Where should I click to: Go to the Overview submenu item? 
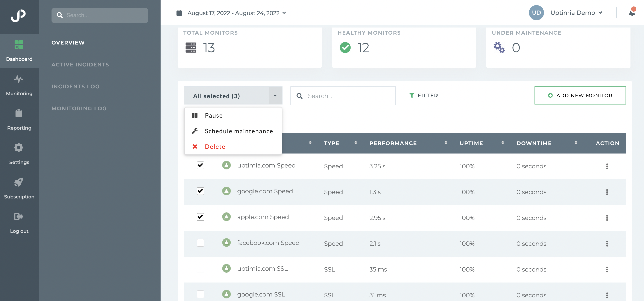68,43
